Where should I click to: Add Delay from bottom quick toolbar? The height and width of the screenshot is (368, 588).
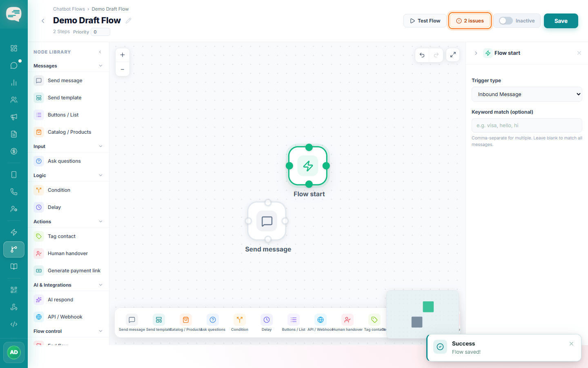point(267,323)
